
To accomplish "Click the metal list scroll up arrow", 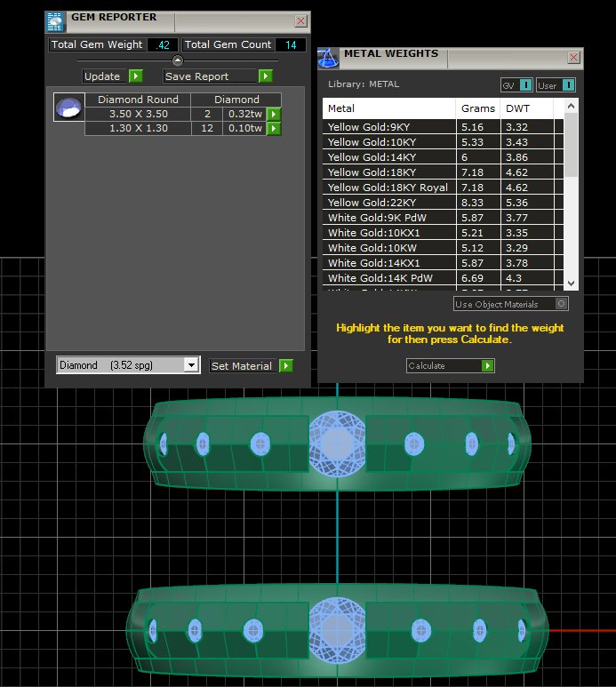I will pyautogui.click(x=571, y=106).
